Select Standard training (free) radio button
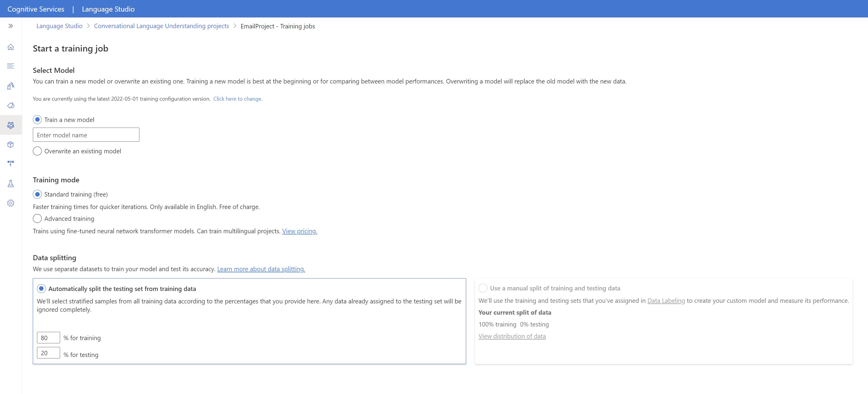868x394 pixels. (x=37, y=194)
